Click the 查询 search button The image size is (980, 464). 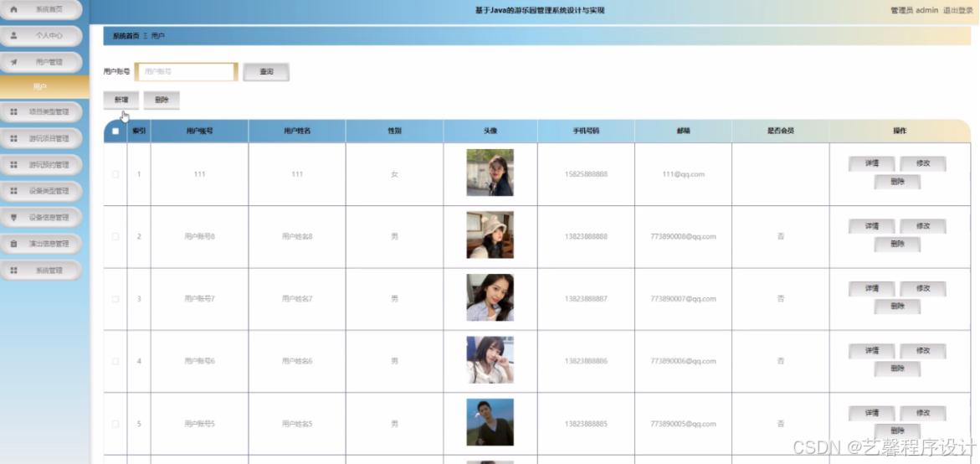(x=266, y=72)
